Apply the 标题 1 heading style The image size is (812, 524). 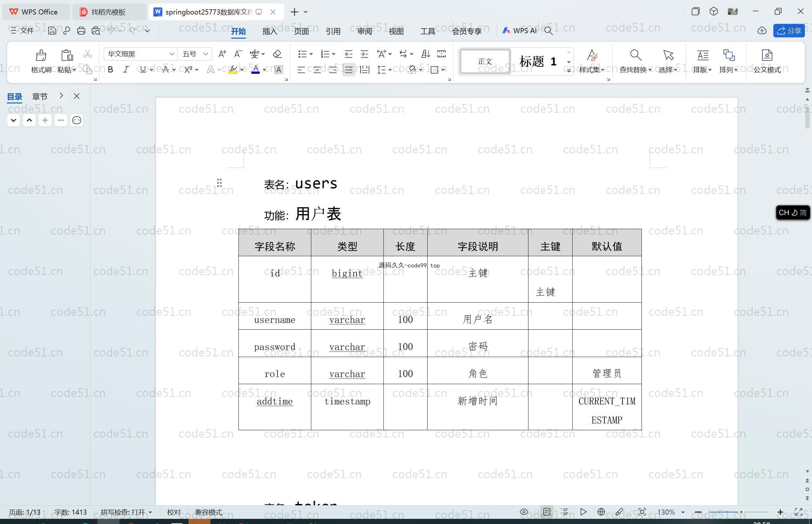click(538, 61)
